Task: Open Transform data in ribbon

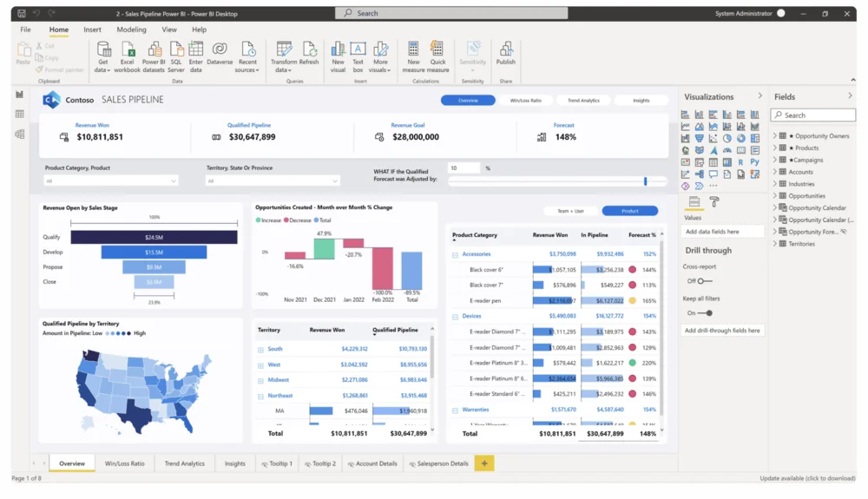Action: pyautogui.click(x=284, y=57)
